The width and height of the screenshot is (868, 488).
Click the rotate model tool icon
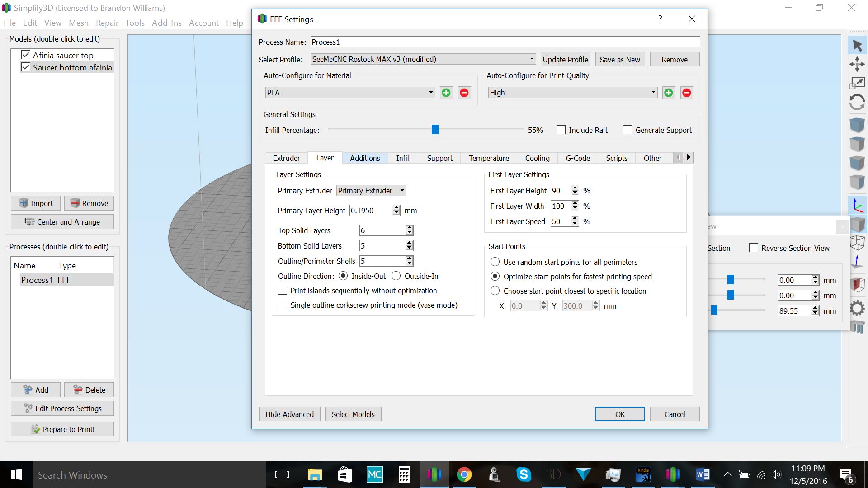click(857, 103)
